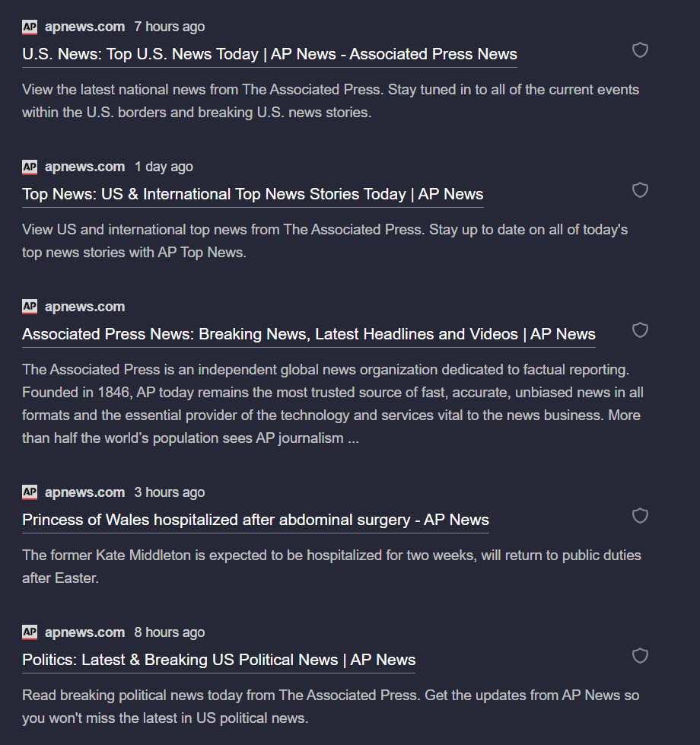The height and width of the screenshot is (745, 700).
Task: Click AP favicon above Associated Press News result
Action: pos(30,307)
